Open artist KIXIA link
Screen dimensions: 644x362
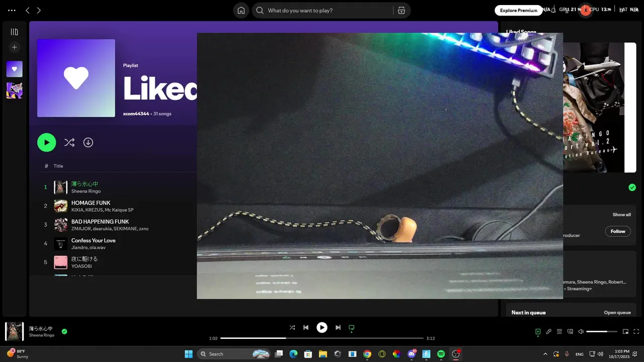coord(77,210)
